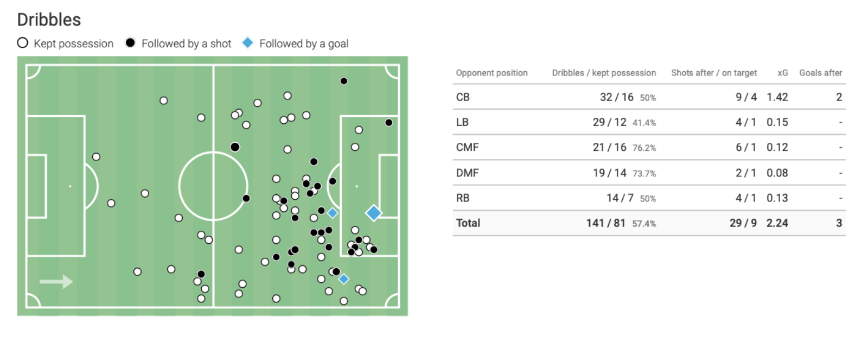
Task: Click the 'Goals after' column header
Action: pos(820,73)
